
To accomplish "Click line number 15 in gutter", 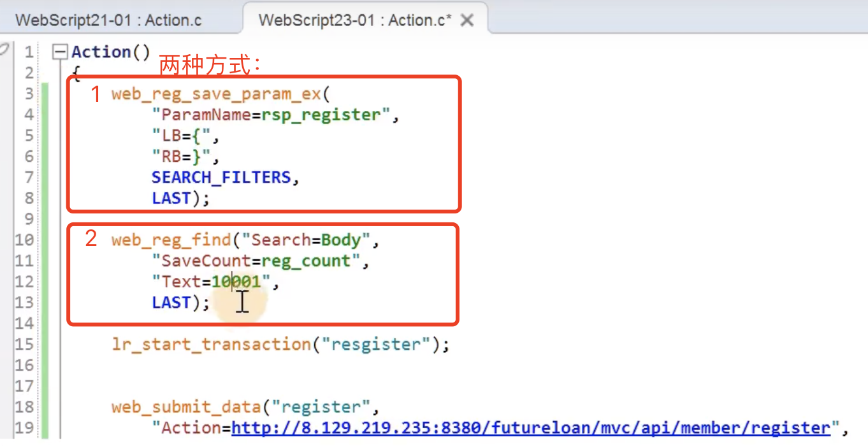I will [24, 345].
